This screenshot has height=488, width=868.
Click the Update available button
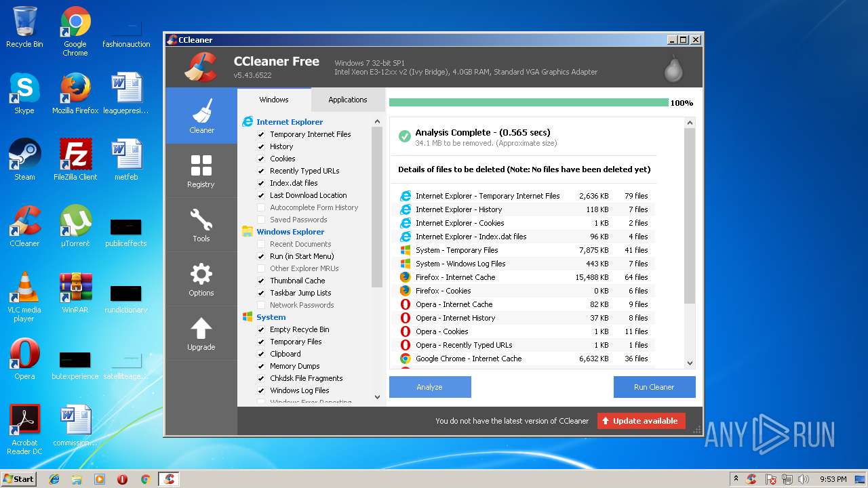641,421
